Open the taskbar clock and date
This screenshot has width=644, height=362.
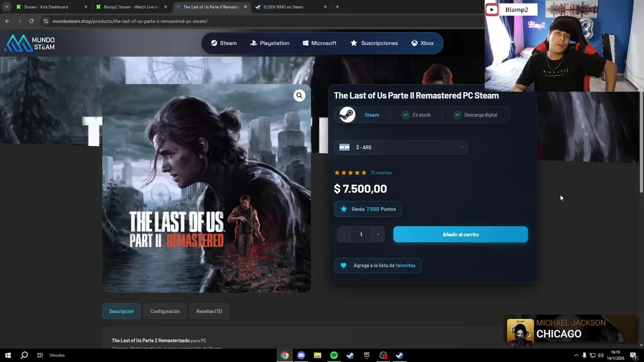point(615,355)
